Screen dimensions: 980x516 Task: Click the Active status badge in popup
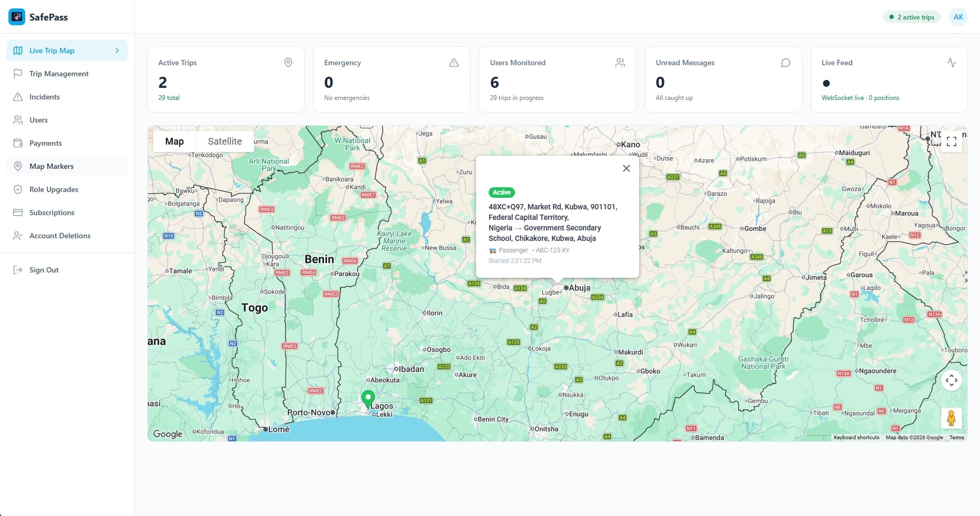(501, 193)
